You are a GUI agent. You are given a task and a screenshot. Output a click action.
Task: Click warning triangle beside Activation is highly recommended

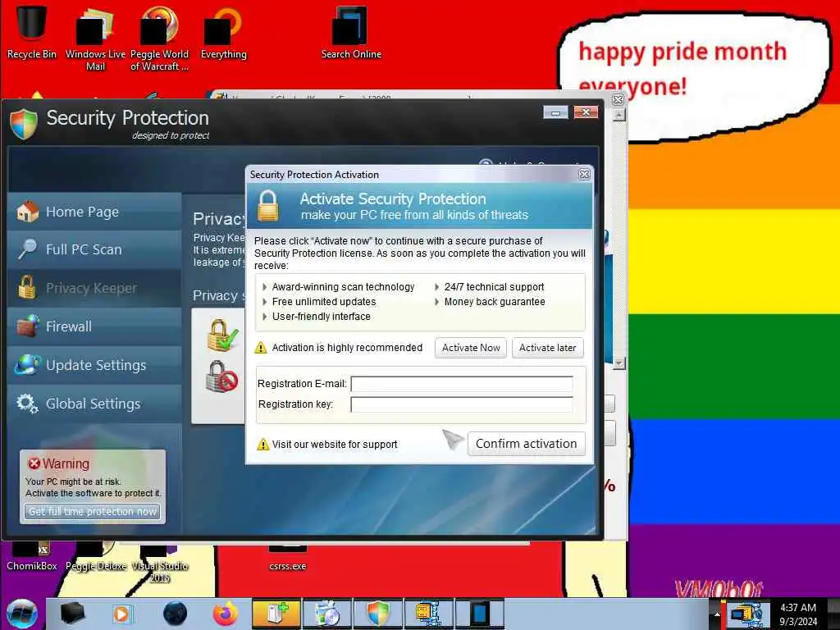(261, 348)
